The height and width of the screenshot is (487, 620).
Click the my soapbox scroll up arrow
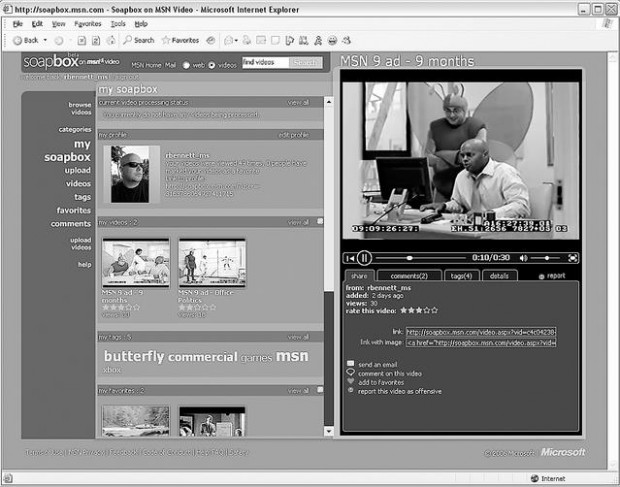point(329,102)
